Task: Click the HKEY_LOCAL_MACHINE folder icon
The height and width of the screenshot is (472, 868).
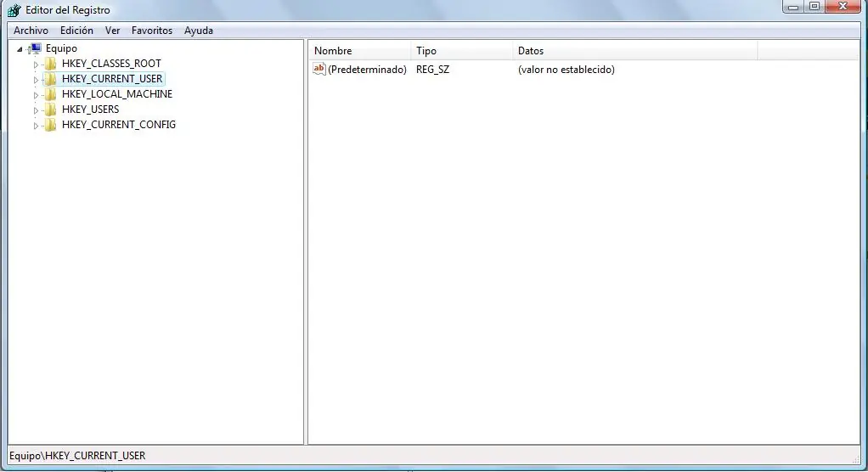Action: (50, 94)
